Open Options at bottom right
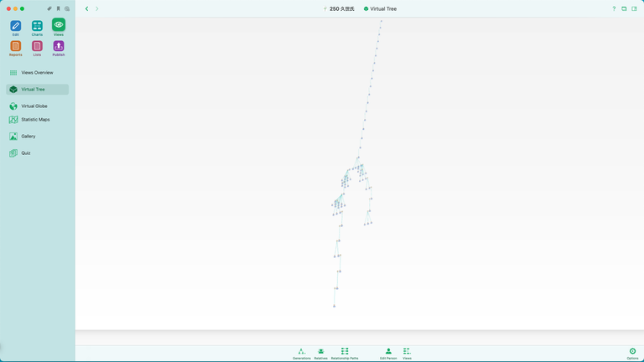This screenshot has height=362, width=644. click(632, 354)
